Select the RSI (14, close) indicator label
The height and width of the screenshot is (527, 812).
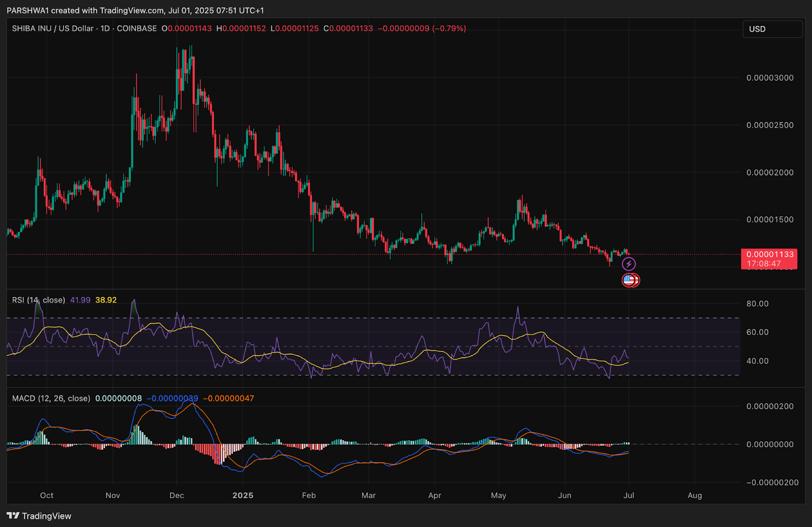coord(39,300)
